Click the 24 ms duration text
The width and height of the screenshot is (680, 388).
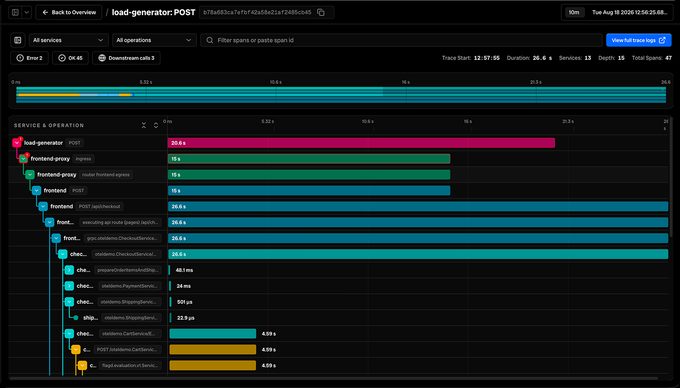point(183,286)
